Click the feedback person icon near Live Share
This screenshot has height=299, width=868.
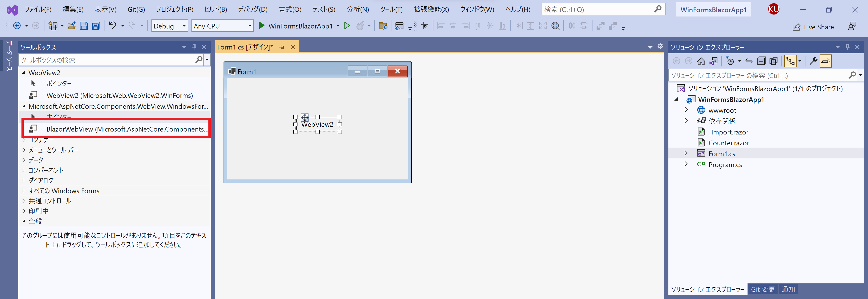(x=852, y=26)
